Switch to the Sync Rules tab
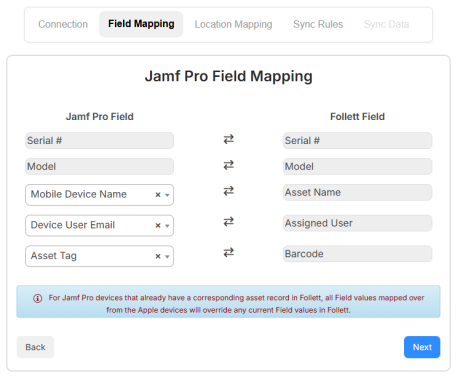 coord(318,24)
